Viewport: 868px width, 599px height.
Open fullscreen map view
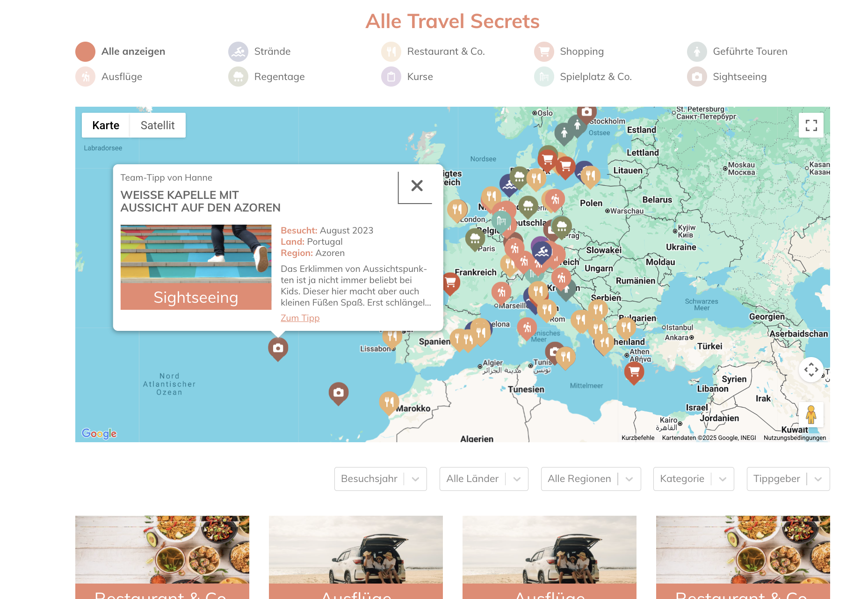click(x=811, y=125)
